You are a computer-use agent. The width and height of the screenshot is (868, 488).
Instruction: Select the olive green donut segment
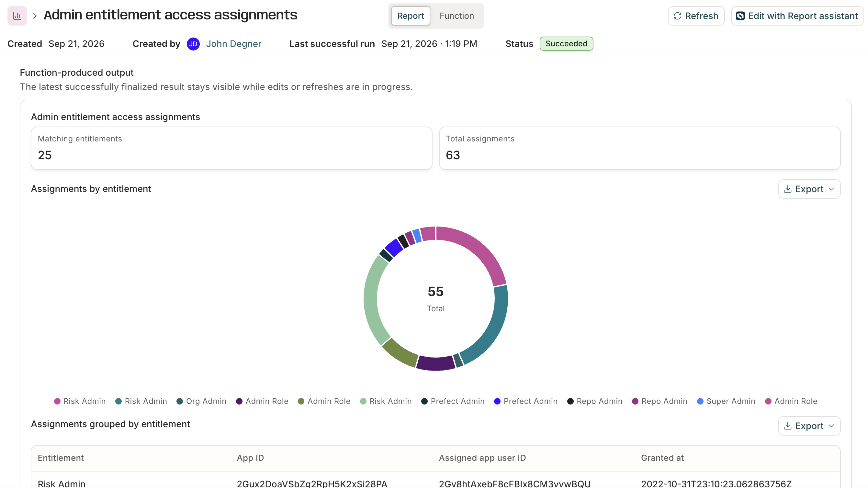tap(400, 353)
